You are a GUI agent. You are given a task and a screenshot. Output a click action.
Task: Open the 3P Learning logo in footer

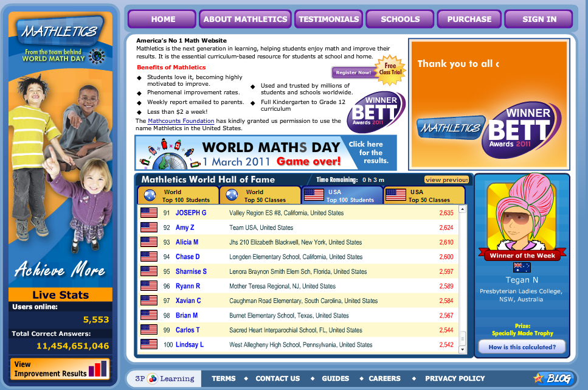coord(164,378)
